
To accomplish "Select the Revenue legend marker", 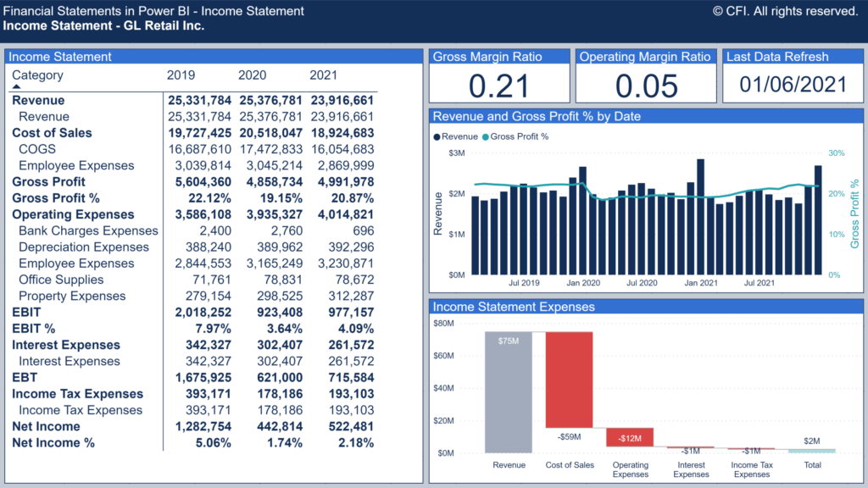I will [x=439, y=136].
